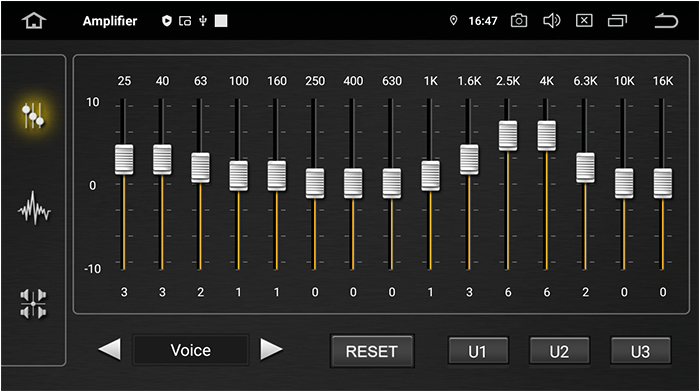Click the 250 frequency label
This screenshot has width=700, height=392.
click(x=315, y=81)
